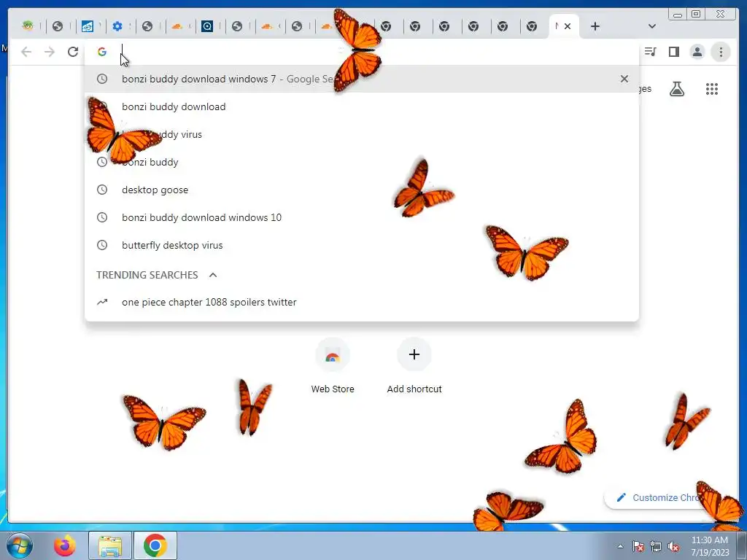The image size is (747, 560).
Task: Launch Firefox from the taskbar
Action: 65,545
